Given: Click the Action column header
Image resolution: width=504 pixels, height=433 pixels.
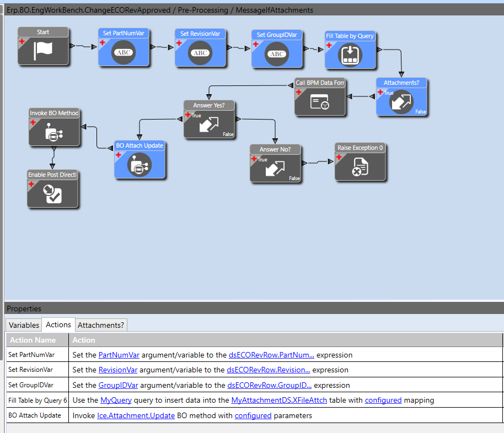Looking at the screenshot, I should [x=286, y=340].
